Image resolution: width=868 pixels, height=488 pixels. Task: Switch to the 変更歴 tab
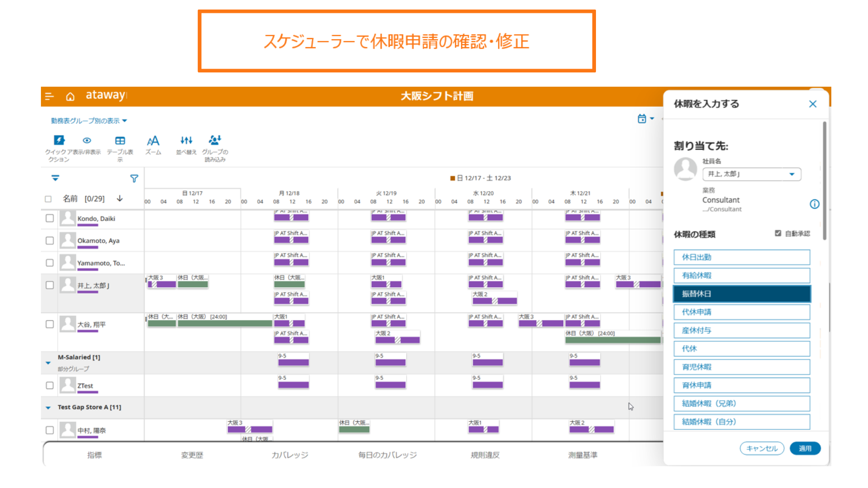pos(192,455)
